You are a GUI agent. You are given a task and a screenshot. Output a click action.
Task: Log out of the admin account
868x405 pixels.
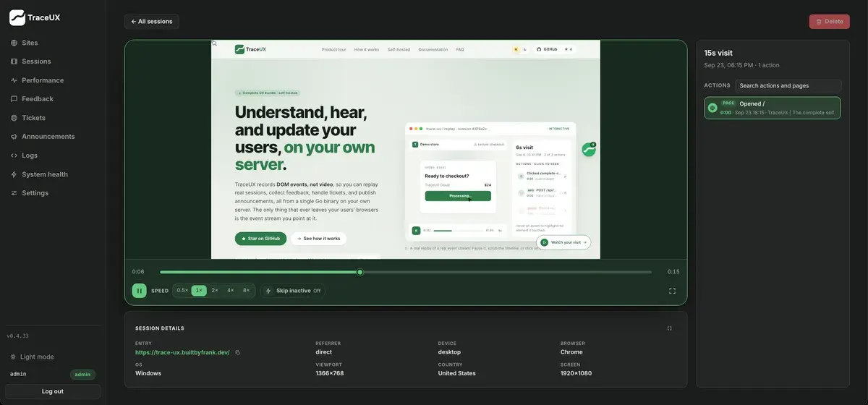53,391
